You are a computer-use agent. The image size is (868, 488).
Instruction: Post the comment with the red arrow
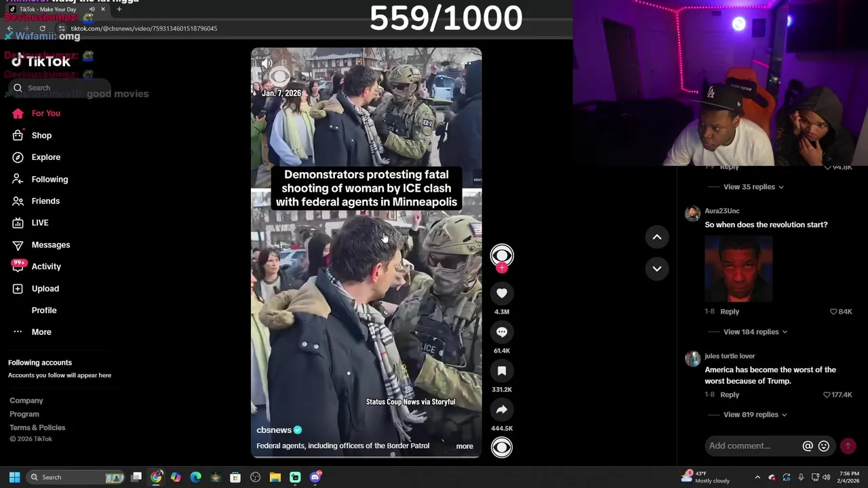pyautogui.click(x=848, y=446)
